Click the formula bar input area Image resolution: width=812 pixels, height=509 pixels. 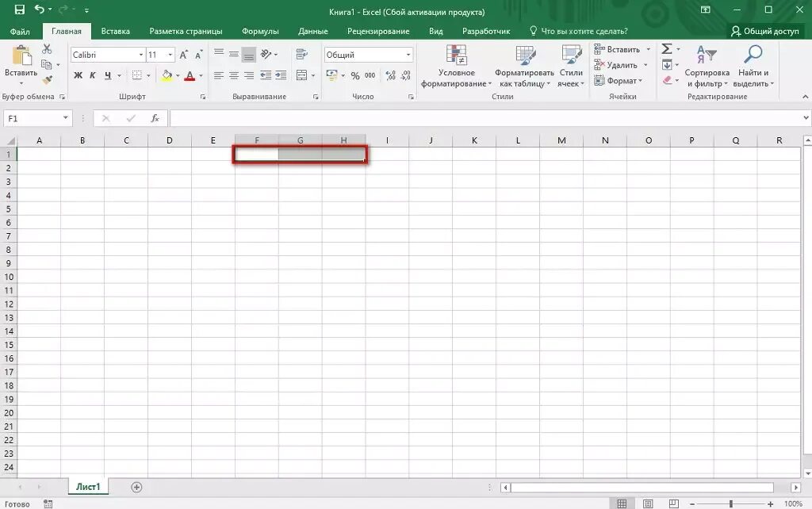(486, 119)
